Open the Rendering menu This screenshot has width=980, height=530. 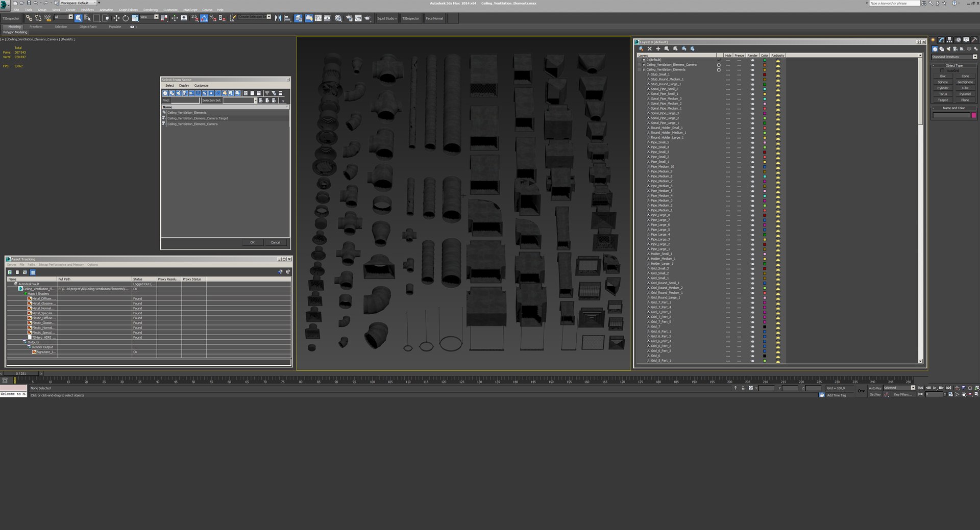(x=151, y=10)
